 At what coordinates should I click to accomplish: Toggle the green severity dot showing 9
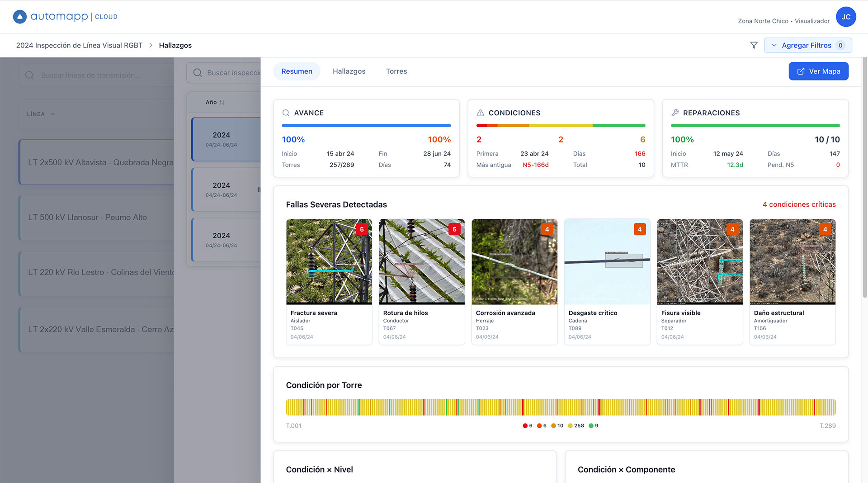[591, 426]
